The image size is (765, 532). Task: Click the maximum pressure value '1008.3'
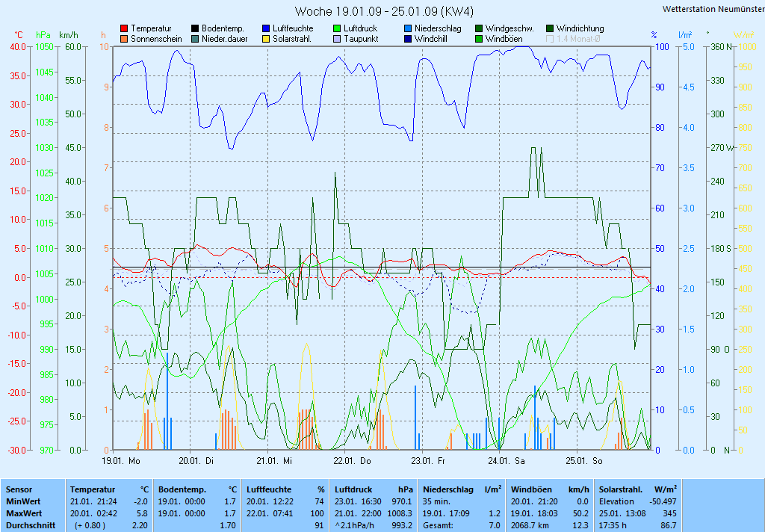click(400, 513)
